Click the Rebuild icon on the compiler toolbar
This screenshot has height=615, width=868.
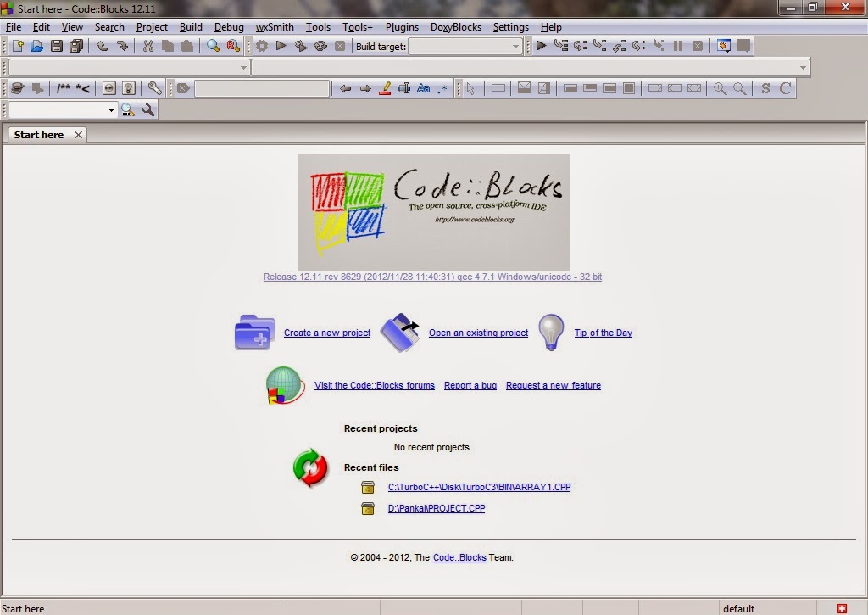pos(320,46)
